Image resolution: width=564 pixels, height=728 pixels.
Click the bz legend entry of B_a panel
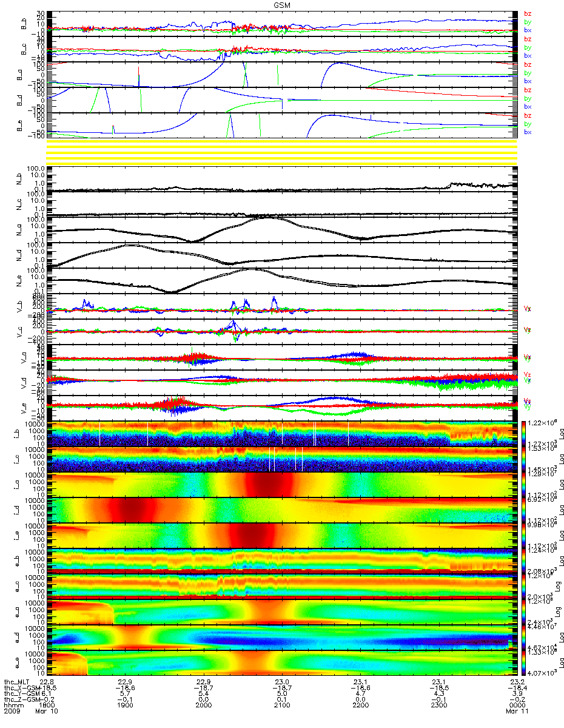528,64
